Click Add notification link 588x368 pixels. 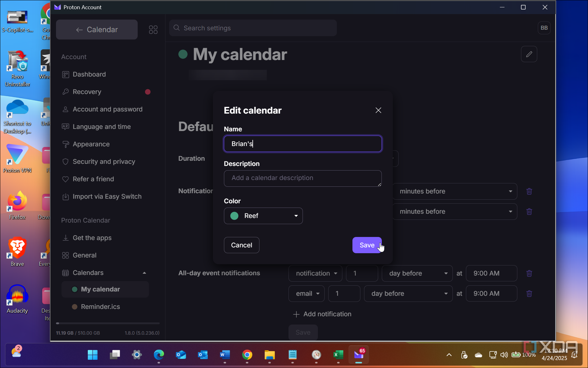coord(322,314)
